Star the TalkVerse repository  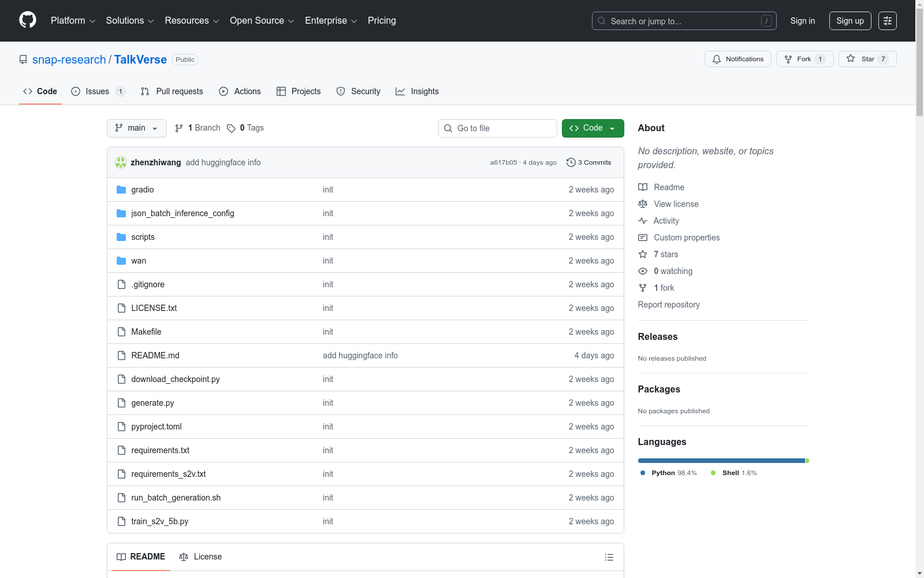coord(867,59)
